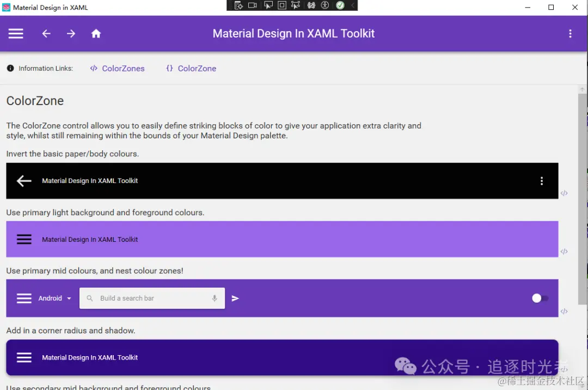
Task: Toggle display layout adorners in debug toolbar
Action: [282, 5]
